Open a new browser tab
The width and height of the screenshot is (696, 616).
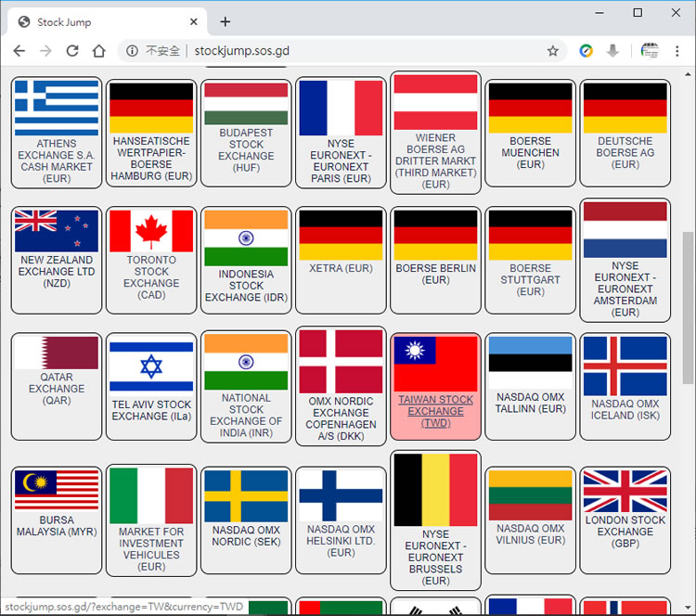coord(226,21)
